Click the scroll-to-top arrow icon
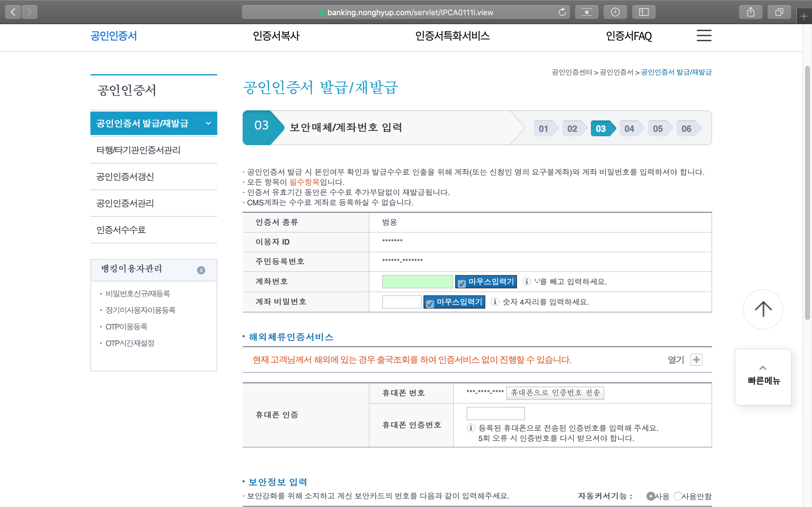The height and width of the screenshot is (507, 812). 763,309
